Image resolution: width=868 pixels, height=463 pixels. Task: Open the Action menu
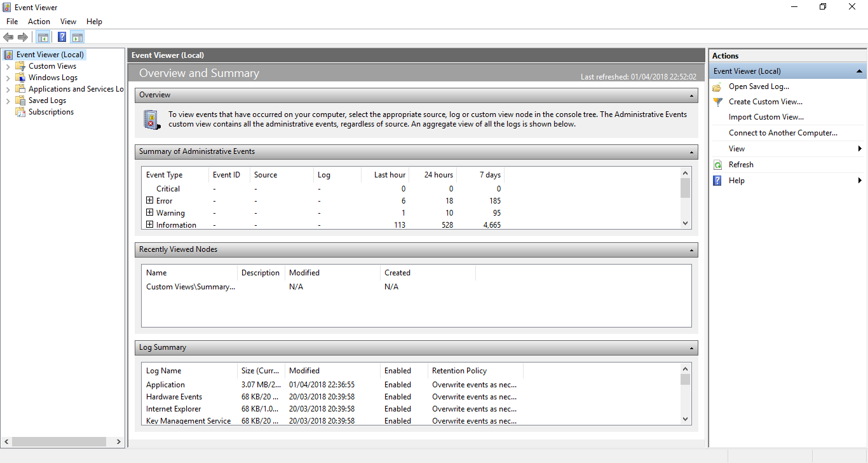click(39, 22)
